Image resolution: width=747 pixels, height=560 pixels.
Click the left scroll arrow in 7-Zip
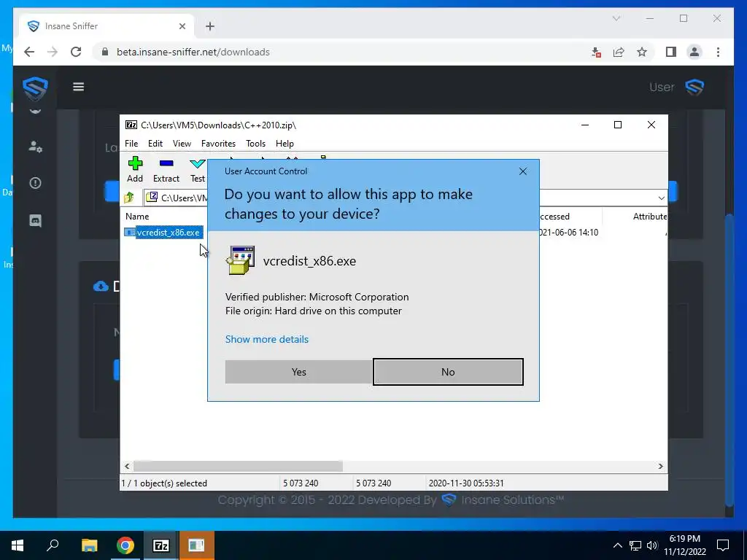pos(127,466)
